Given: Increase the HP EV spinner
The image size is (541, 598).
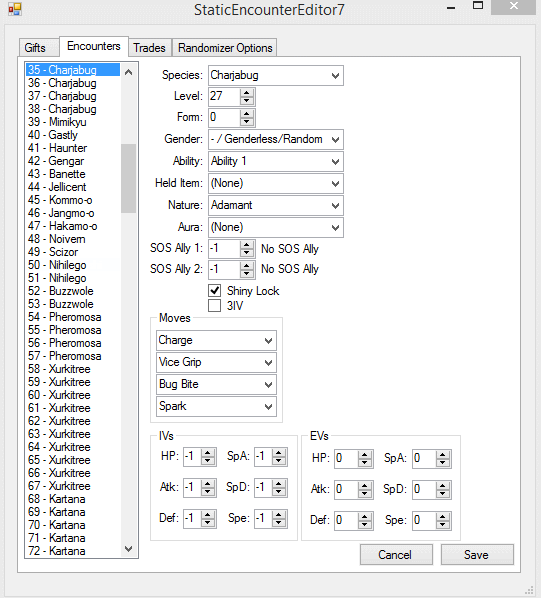Looking at the screenshot, I should (x=364, y=455).
